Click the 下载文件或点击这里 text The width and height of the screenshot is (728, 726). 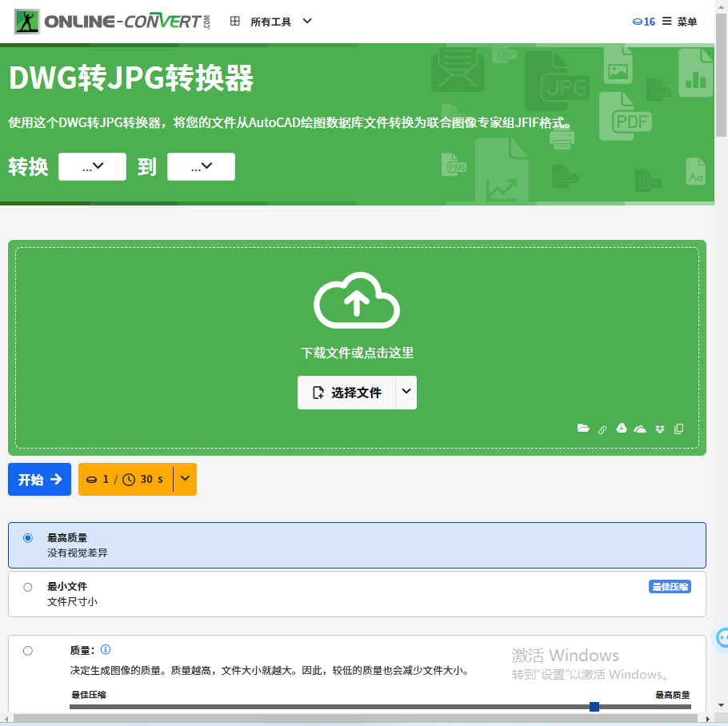(357, 353)
